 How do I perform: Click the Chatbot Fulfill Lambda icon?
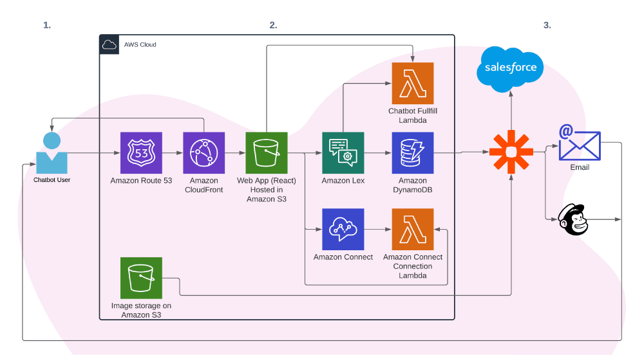pyautogui.click(x=413, y=84)
